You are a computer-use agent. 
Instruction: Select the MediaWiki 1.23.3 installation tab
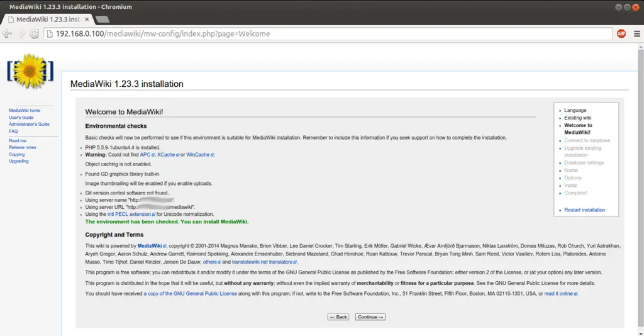(x=48, y=20)
